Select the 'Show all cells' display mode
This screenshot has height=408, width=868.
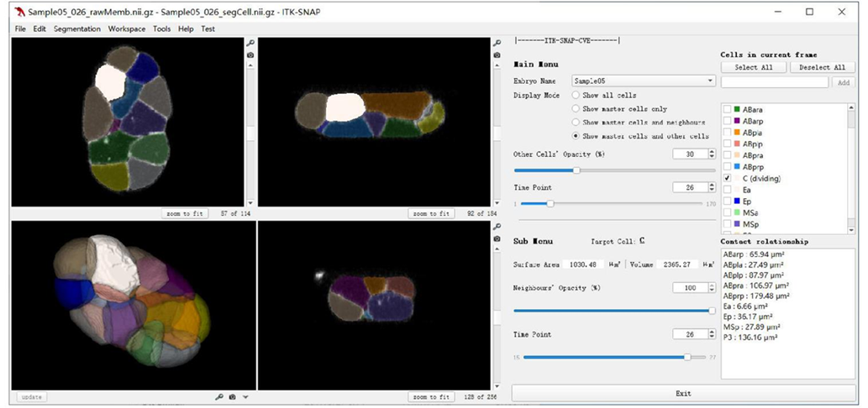point(576,96)
